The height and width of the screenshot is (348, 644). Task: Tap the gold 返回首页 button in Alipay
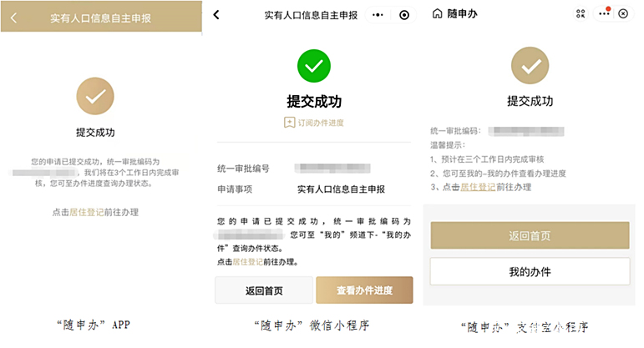point(530,235)
